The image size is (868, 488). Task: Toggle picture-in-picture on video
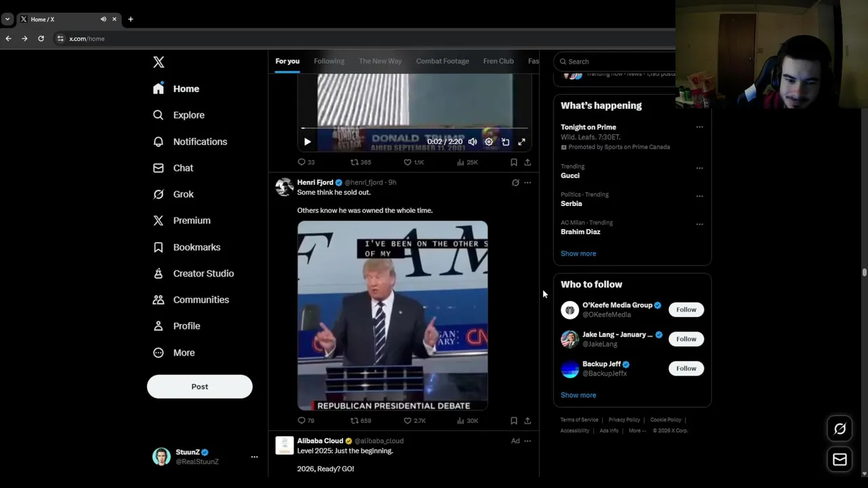point(505,142)
